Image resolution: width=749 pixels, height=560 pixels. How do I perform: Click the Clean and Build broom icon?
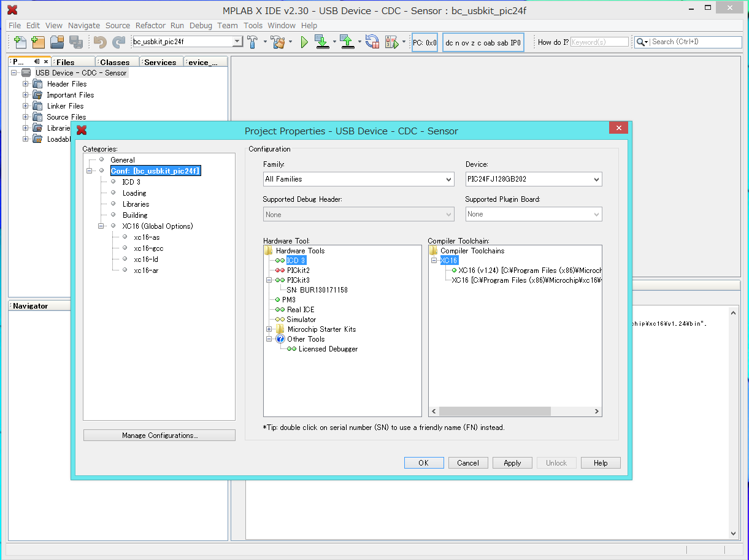tap(278, 42)
